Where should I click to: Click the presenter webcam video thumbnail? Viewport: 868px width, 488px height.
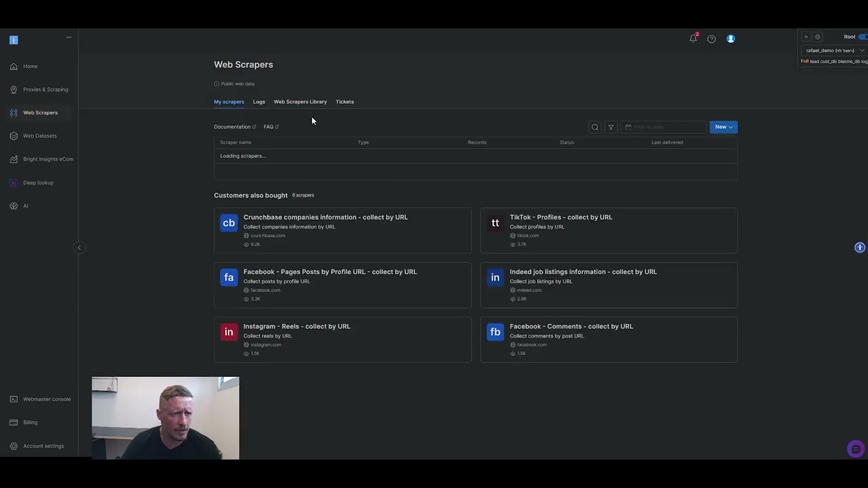pos(165,418)
